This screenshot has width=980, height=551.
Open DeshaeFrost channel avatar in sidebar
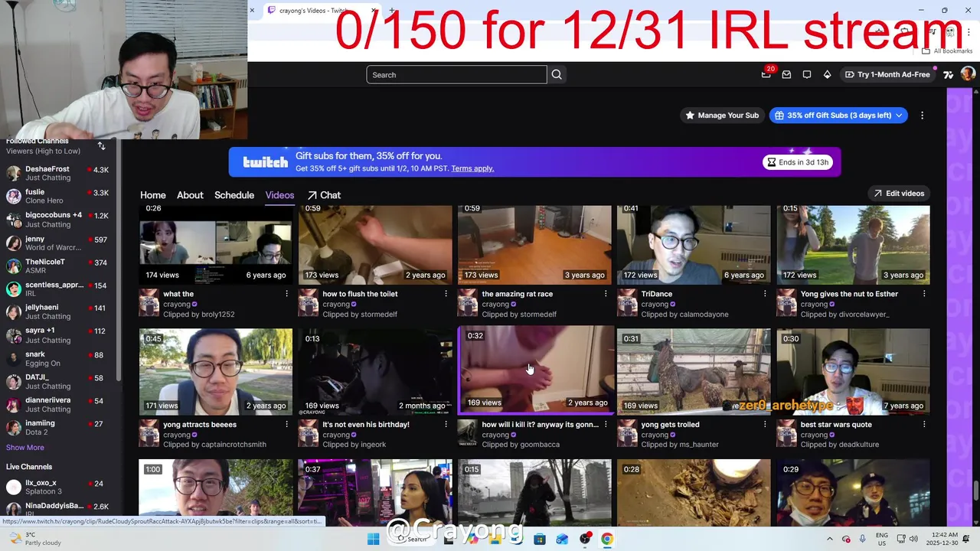pos(14,173)
